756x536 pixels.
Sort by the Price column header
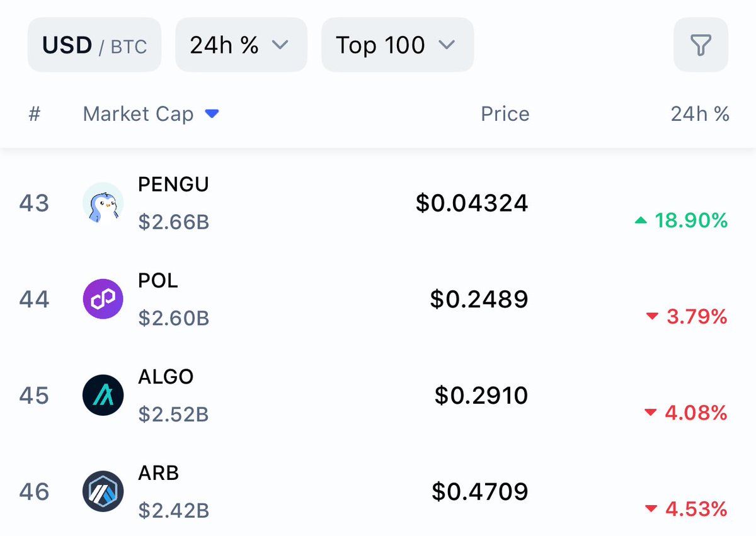505,114
